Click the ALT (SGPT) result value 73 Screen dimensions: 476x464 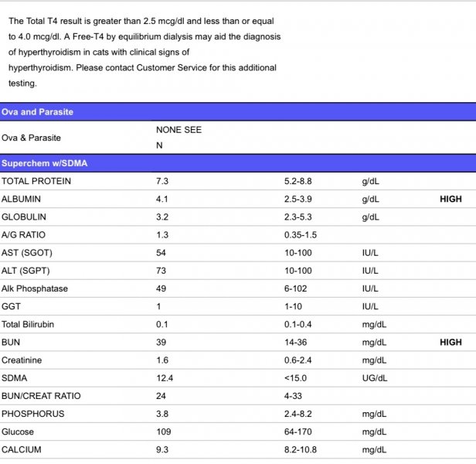[x=161, y=271]
